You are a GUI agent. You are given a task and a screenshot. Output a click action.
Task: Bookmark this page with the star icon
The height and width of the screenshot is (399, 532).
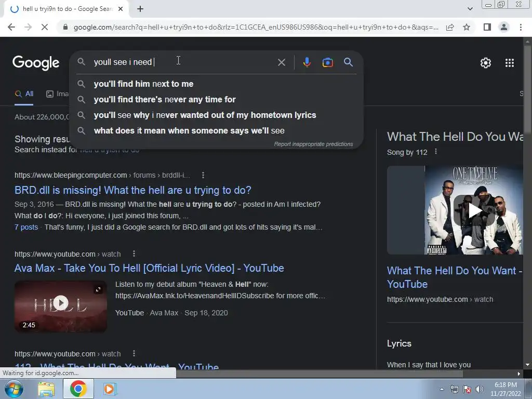(x=467, y=27)
